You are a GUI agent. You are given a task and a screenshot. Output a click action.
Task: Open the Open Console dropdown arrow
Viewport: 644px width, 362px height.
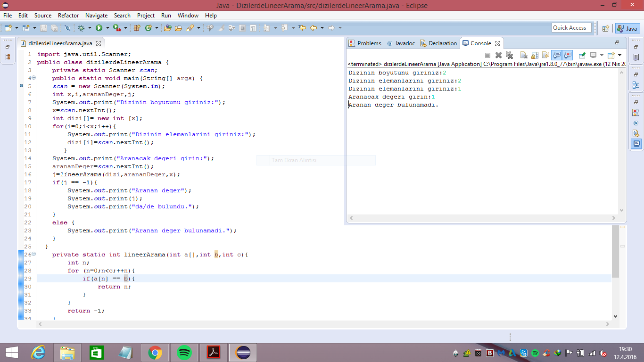click(x=619, y=55)
